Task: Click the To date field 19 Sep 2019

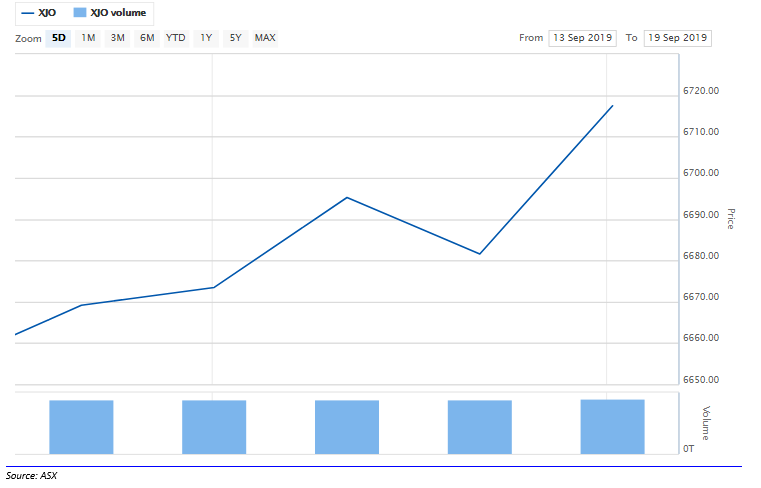Action: point(678,38)
